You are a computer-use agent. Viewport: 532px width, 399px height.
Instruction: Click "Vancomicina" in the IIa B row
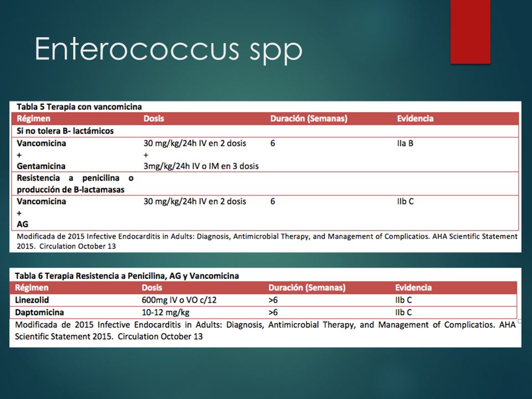pos(42,143)
